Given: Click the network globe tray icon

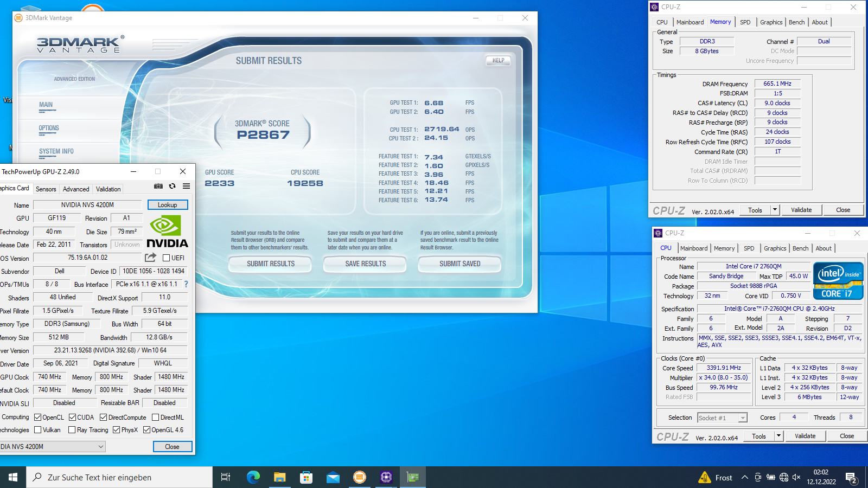Looking at the screenshot, I should 784,477.
